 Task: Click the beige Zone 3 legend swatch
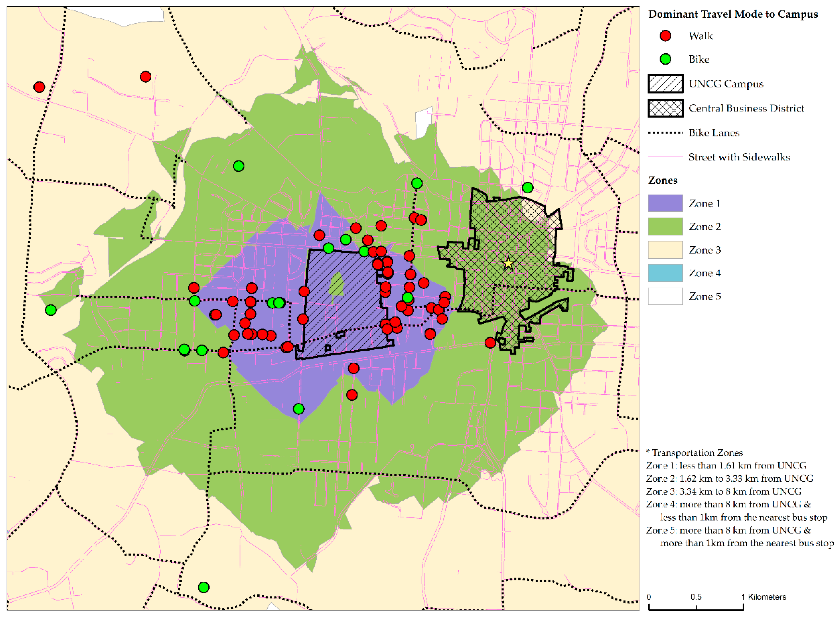(x=665, y=250)
